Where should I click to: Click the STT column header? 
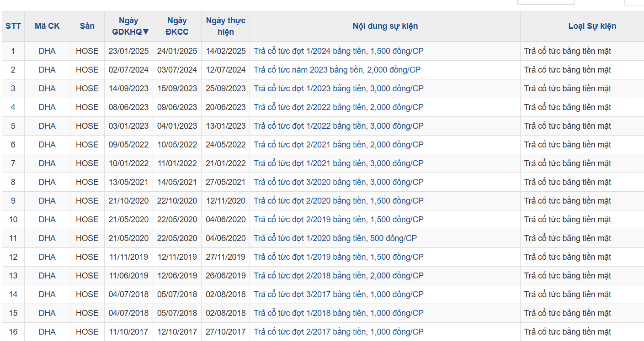click(x=13, y=26)
